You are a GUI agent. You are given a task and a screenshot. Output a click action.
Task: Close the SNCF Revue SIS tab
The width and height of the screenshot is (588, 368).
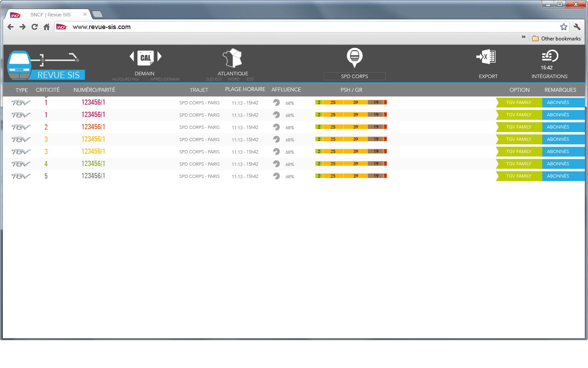85,14
